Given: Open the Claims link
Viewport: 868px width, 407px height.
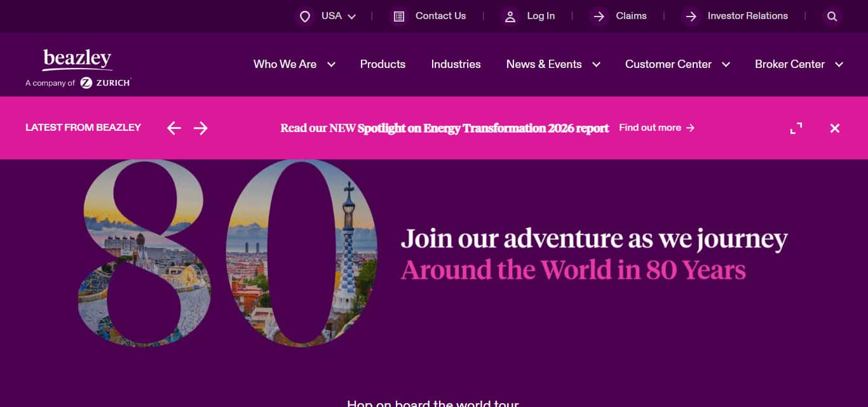Looking at the screenshot, I should tap(631, 16).
